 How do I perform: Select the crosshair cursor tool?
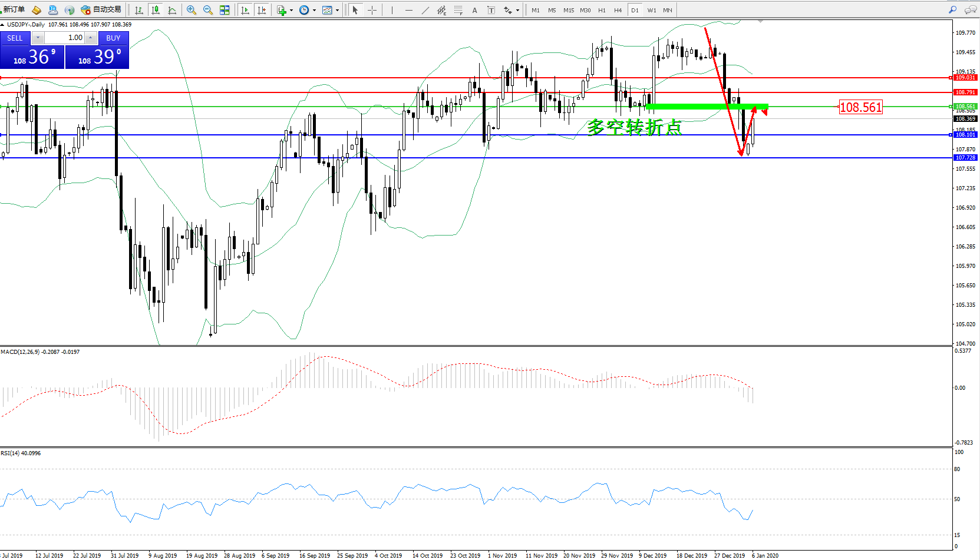372,10
